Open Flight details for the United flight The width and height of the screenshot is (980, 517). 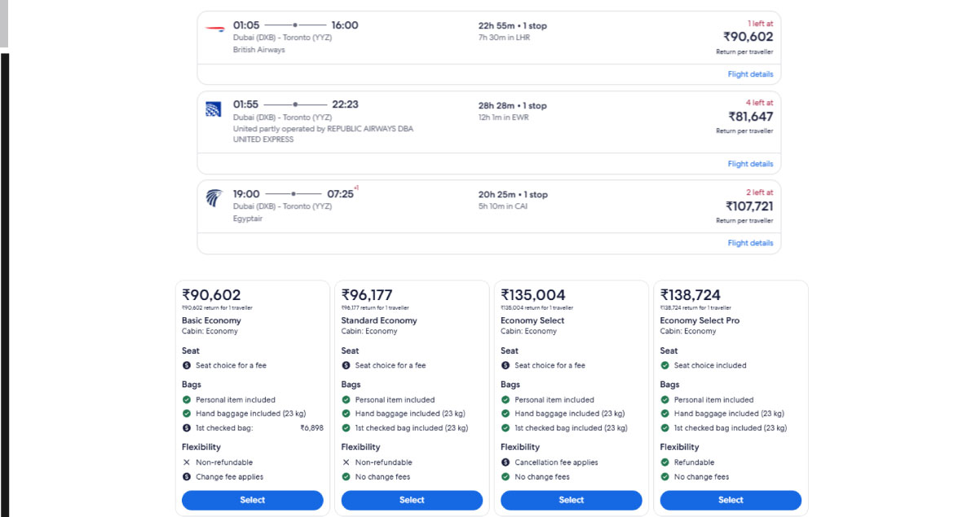(x=750, y=163)
